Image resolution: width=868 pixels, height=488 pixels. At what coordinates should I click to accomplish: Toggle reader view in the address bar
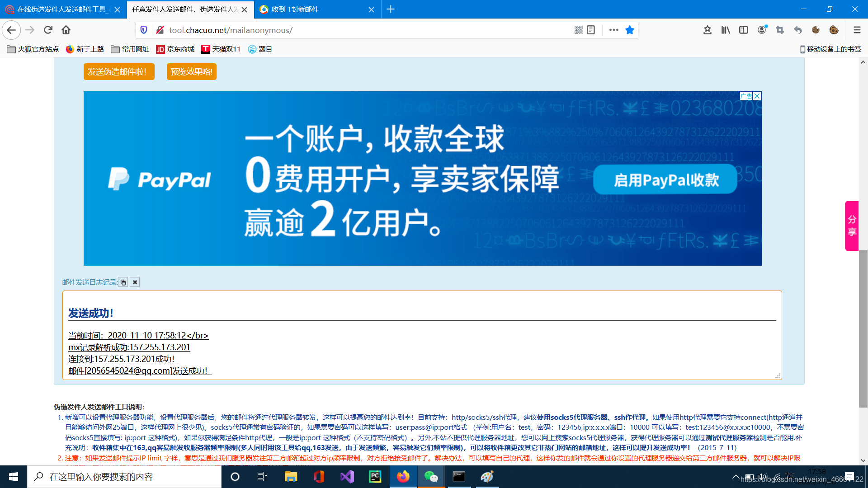coord(591,30)
